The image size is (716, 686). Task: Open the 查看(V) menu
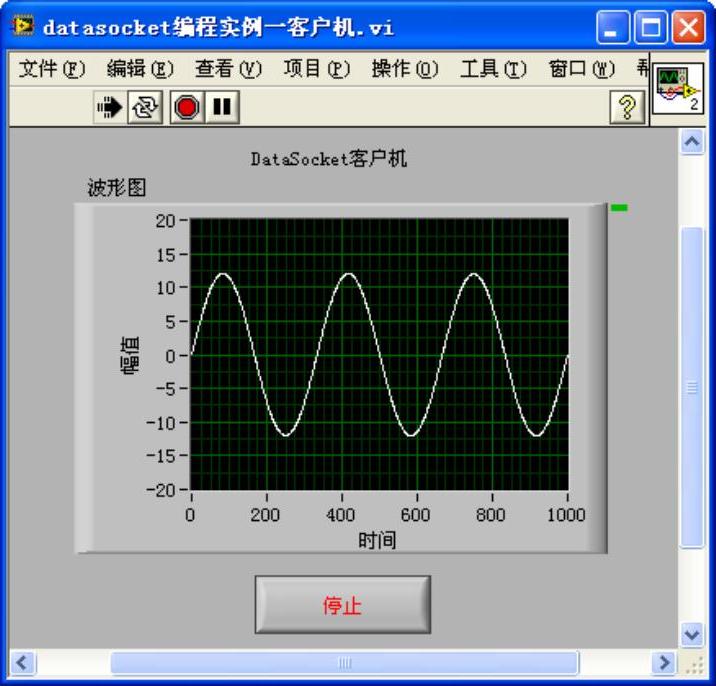pyautogui.click(x=228, y=69)
